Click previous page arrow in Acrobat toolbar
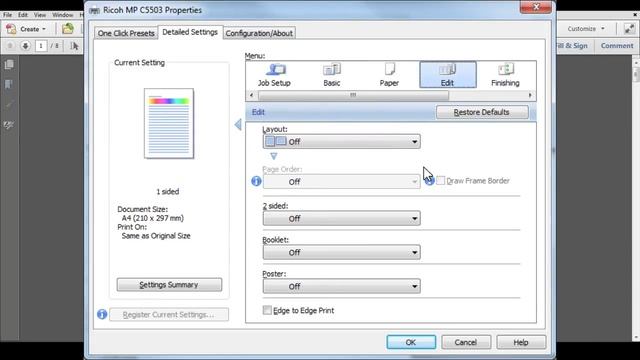This screenshot has width=640, height=360. 10,46
